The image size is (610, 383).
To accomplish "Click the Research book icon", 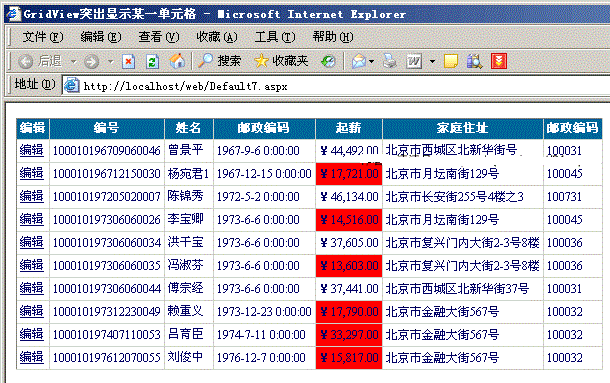I will coord(475,61).
